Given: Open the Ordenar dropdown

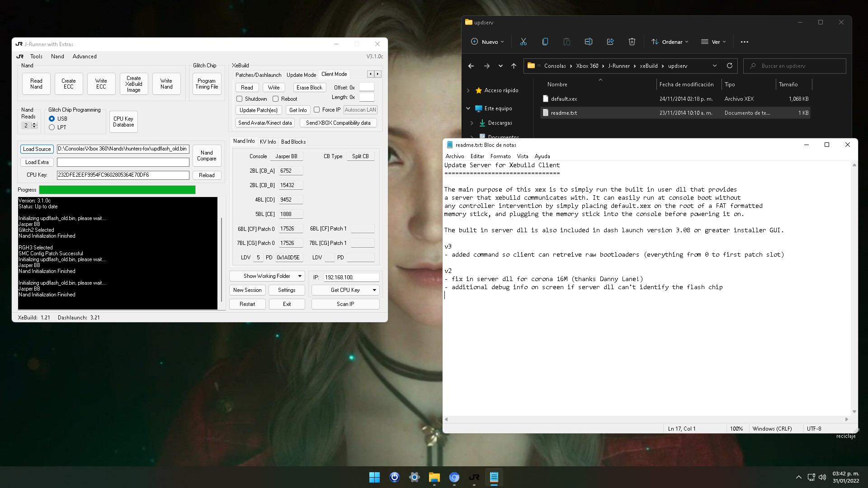Looking at the screenshot, I should click(x=670, y=42).
